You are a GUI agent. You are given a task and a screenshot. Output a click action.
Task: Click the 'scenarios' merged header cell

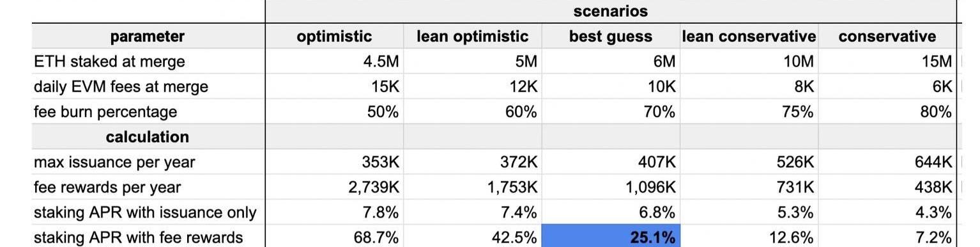(x=611, y=12)
